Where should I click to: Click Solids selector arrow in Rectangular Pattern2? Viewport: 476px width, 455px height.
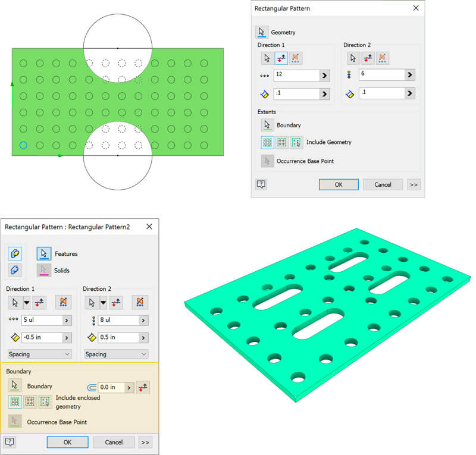click(x=44, y=270)
